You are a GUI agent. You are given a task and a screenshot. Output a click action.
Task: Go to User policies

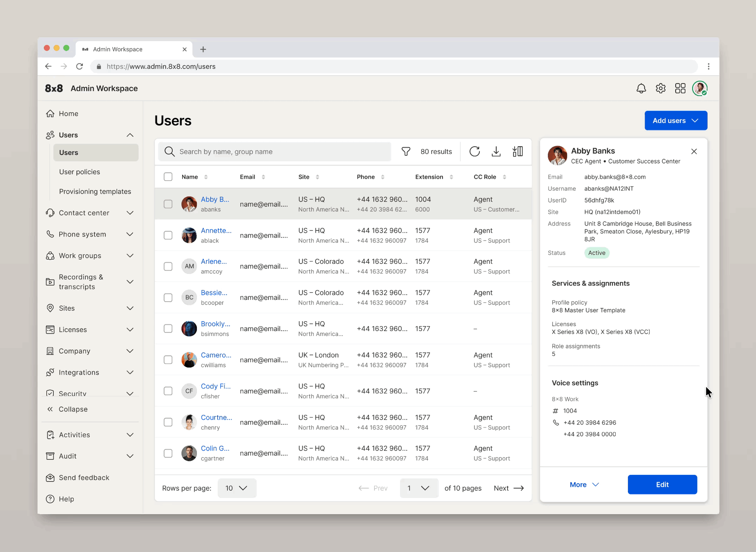point(80,172)
